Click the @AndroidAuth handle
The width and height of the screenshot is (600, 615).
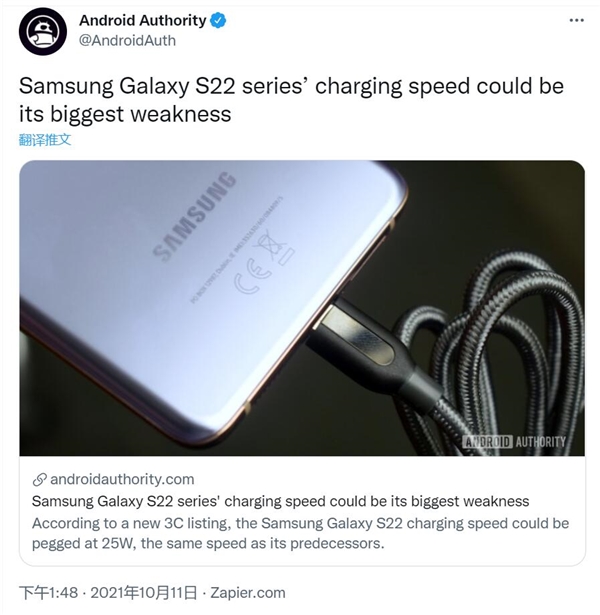[x=127, y=41]
